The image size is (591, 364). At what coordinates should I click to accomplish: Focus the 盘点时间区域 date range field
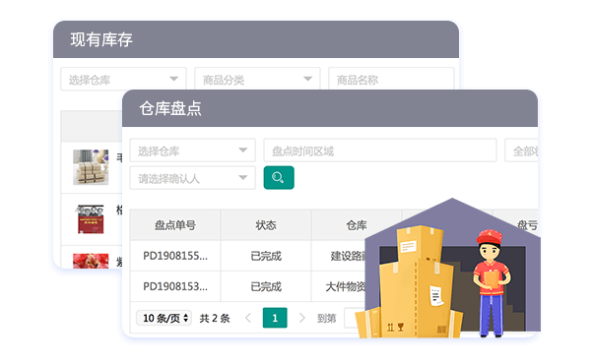tap(380, 151)
